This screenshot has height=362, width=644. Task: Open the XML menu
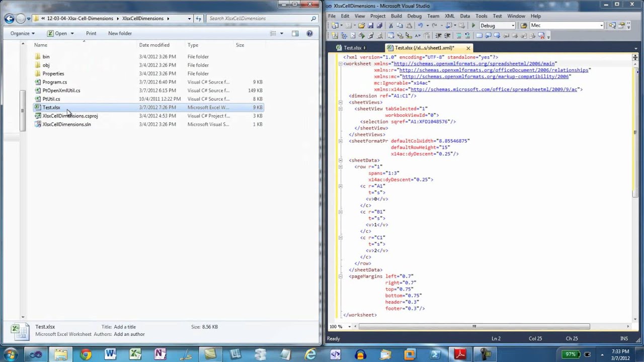point(449,16)
